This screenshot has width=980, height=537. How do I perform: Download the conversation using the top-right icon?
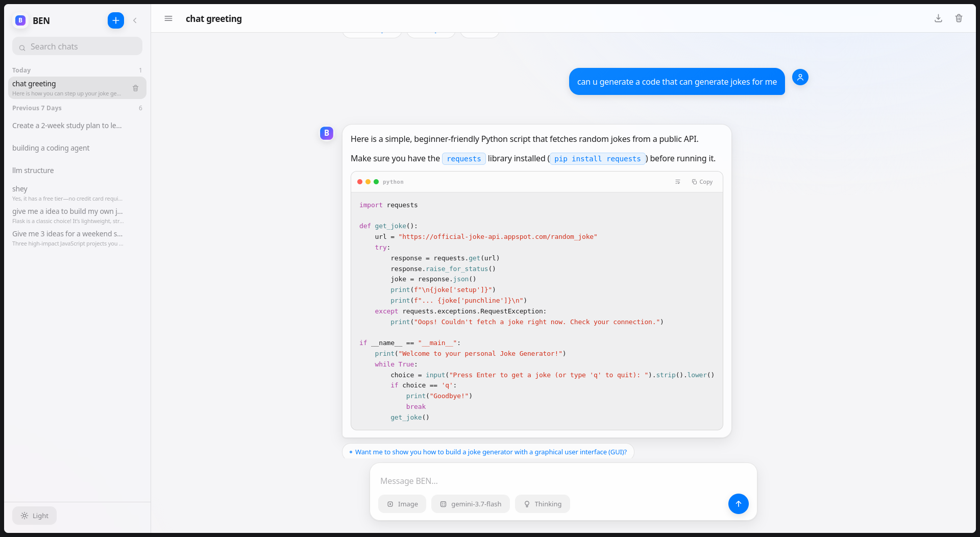pos(938,18)
